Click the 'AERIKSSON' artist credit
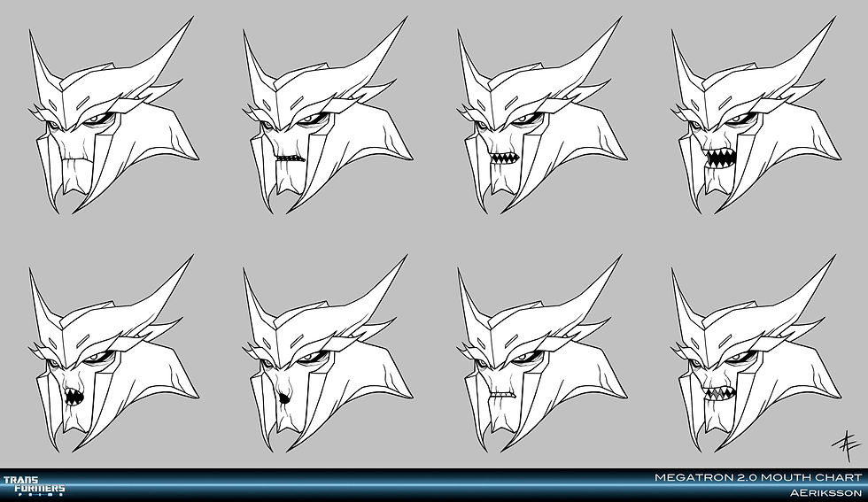 825,492
